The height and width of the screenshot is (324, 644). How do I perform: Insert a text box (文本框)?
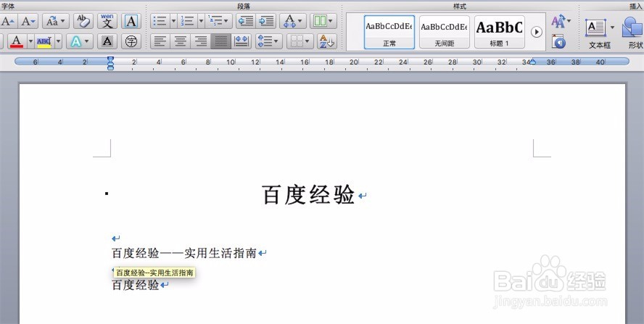pyautogui.click(x=595, y=28)
